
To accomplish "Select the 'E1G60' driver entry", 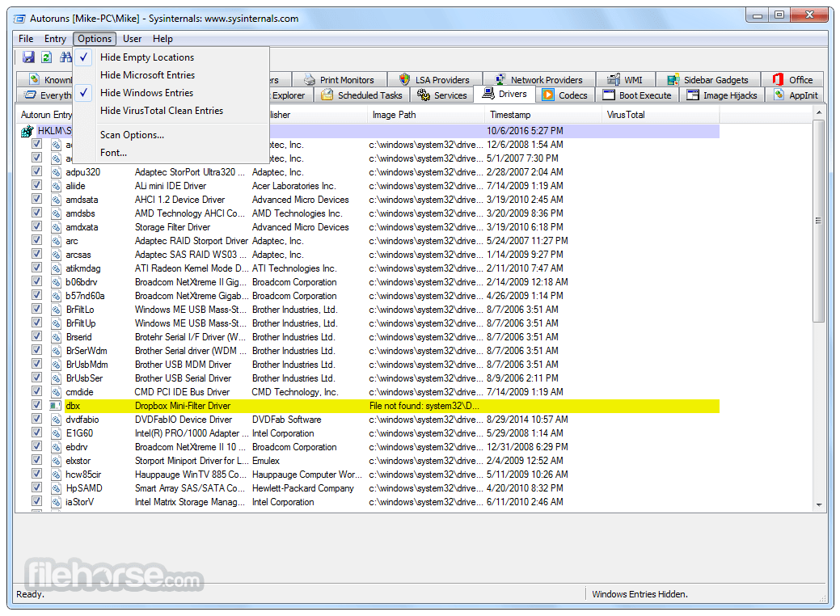I will 79,433.
